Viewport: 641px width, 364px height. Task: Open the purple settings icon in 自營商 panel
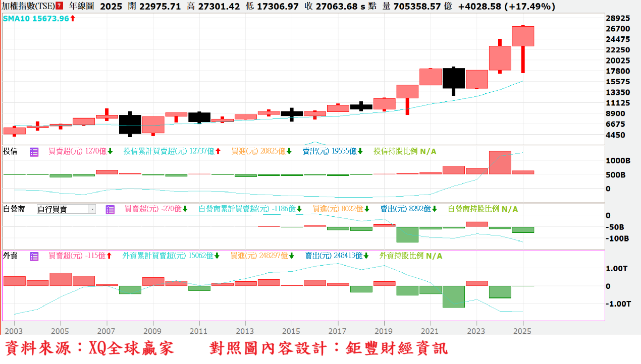point(110,209)
